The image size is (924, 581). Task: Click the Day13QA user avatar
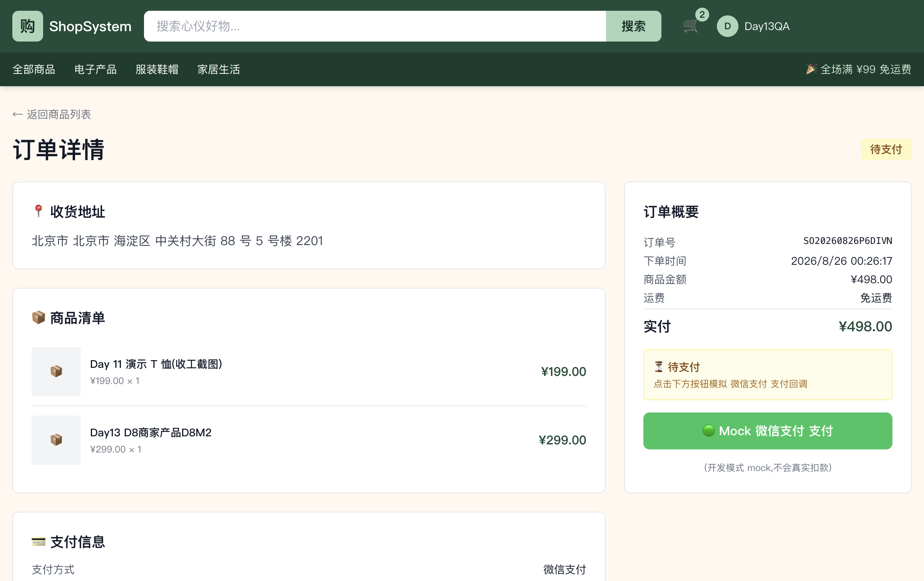pyautogui.click(x=727, y=26)
